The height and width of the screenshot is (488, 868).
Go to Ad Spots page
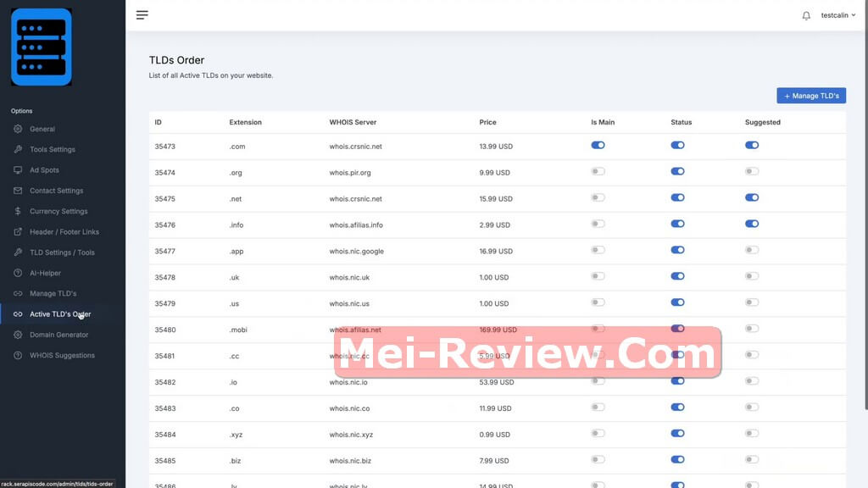click(44, 169)
